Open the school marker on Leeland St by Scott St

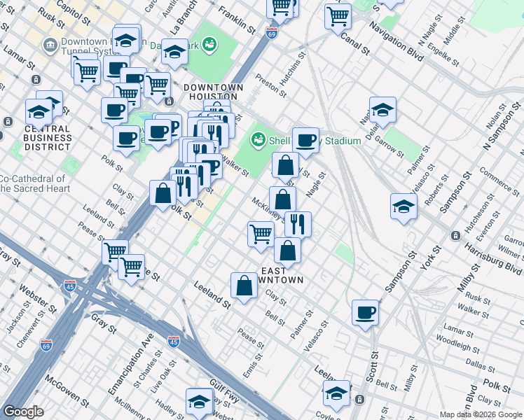click(x=336, y=394)
